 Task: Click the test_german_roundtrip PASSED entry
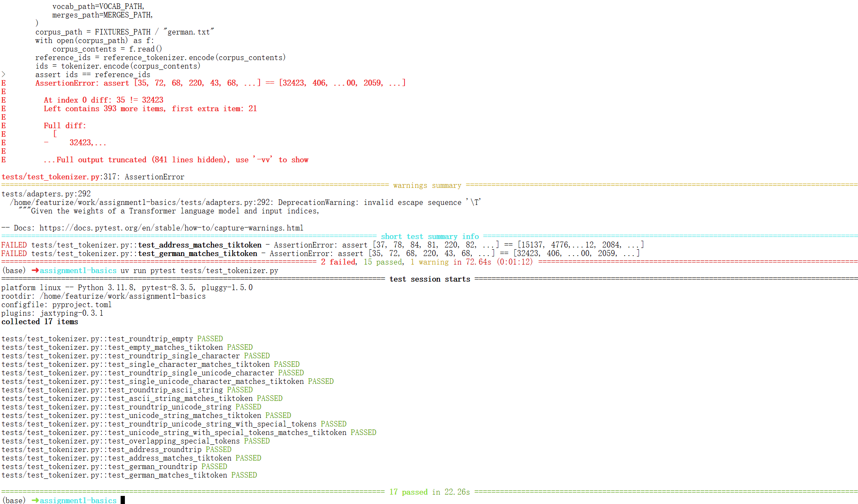tap(113, 467)
